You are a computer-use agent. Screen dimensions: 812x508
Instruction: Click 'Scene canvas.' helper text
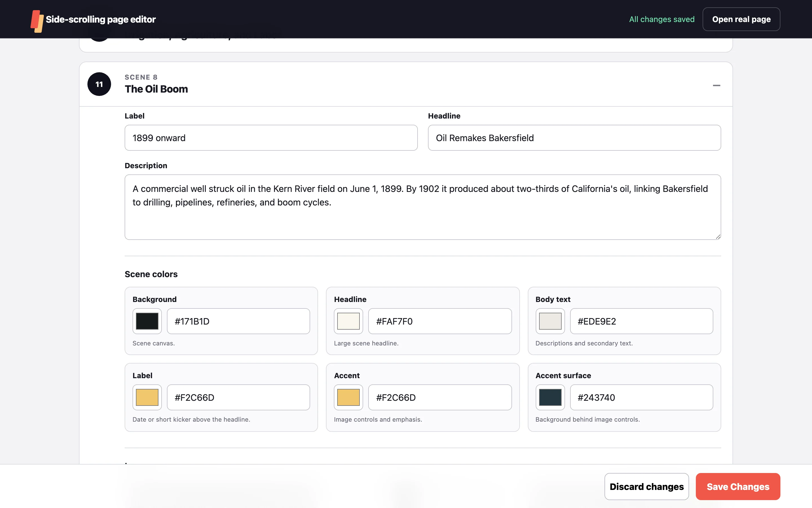click(x=154, y=343)
